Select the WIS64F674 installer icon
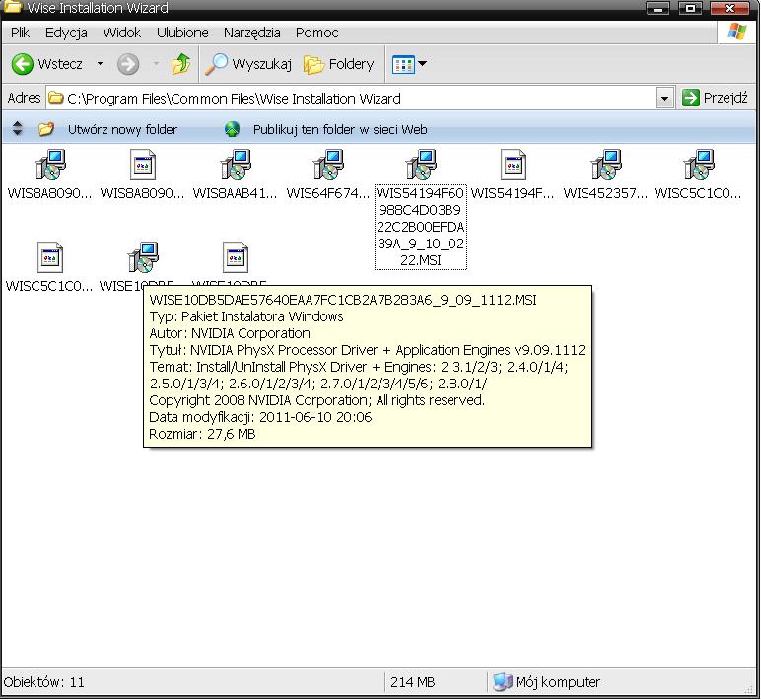Viewport: 761px width, 700px height. (x=328, y=165)
